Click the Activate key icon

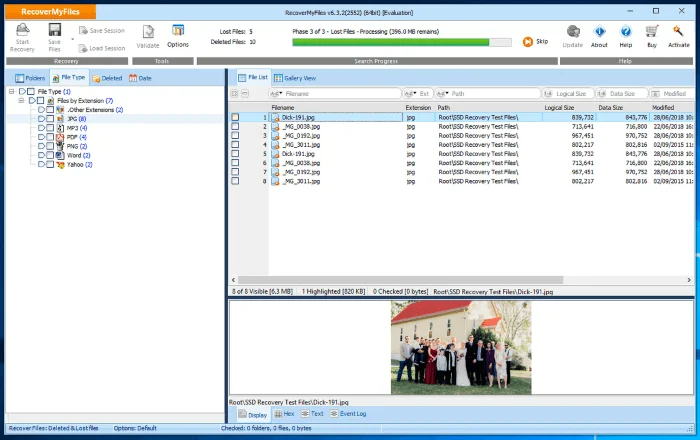[679, 35]
